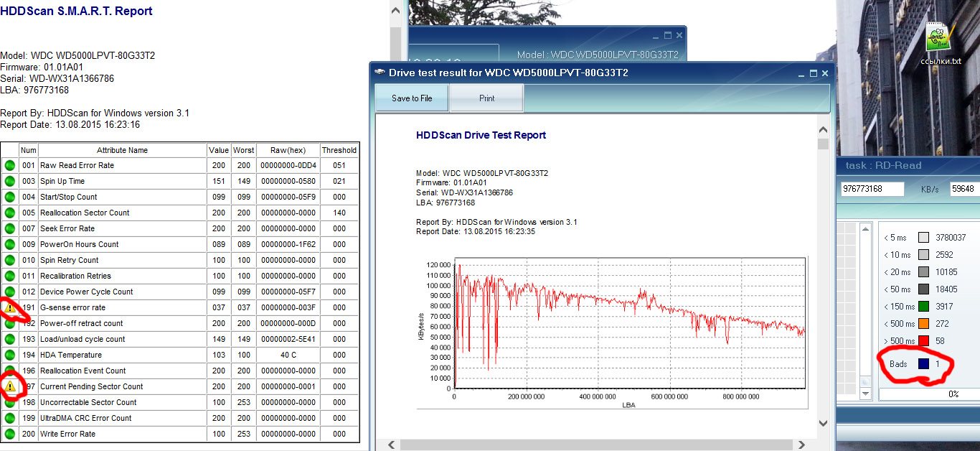Click the orange < 500 ms color swatch

pyautogui.click(x=924, y=324)
